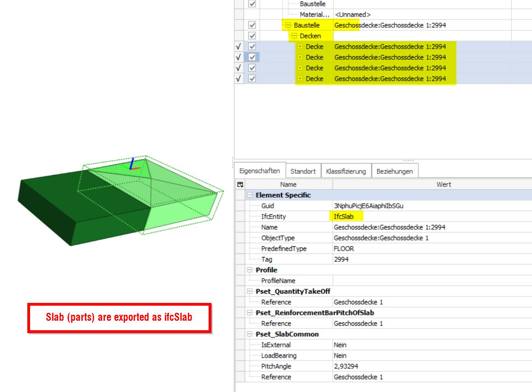Collapse the Element Specific section

[x=250, y=195]
